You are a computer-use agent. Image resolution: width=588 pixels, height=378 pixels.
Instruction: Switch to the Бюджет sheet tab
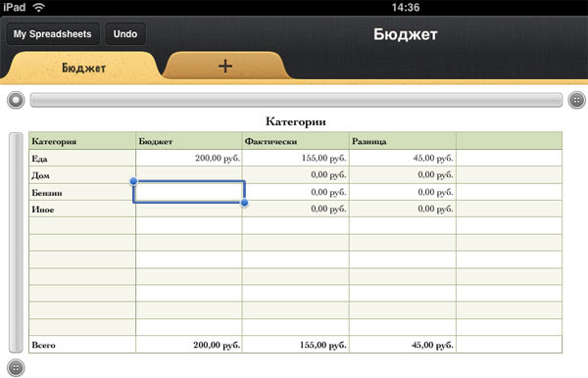click(x=83, y=68)
